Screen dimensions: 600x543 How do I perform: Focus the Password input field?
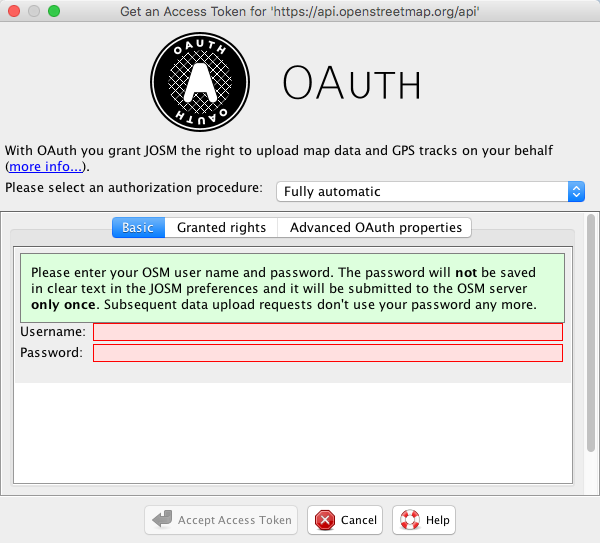(x=328, y=353)
